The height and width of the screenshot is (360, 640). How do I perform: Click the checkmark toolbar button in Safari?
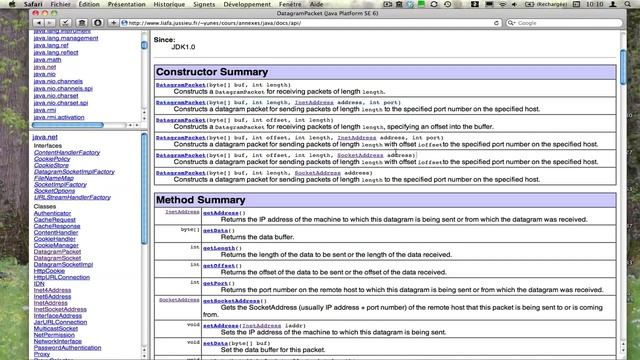click(x=65, y=23)
